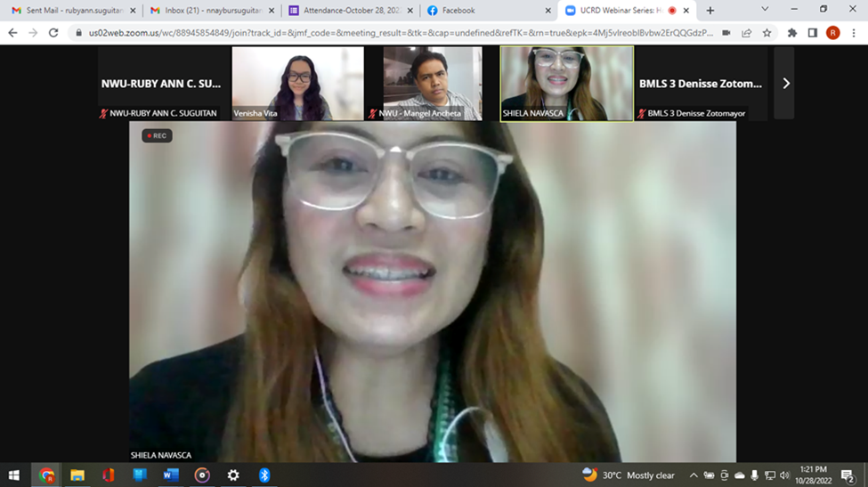Show hidden system tray icons
The height and width of the screenshot is (487, 868).
(x=694, y=475)
